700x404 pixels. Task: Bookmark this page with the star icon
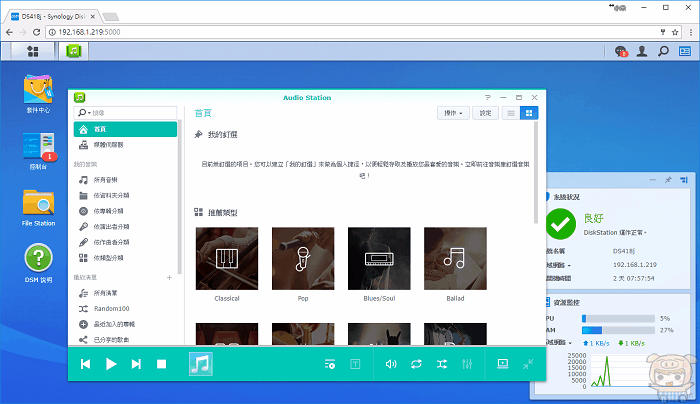coord(675,32)
